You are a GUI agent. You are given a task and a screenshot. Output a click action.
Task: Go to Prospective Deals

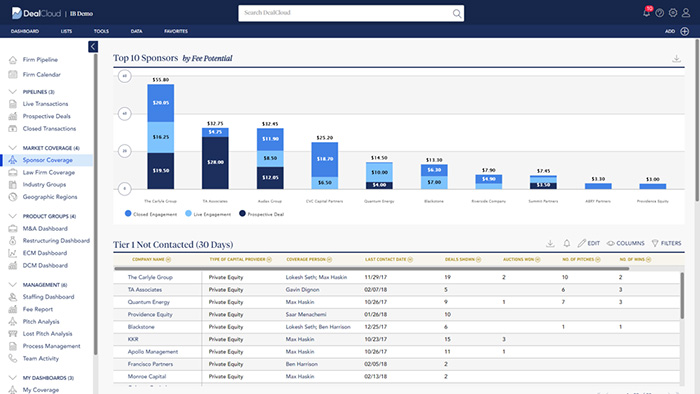click(x=46, y=116)
